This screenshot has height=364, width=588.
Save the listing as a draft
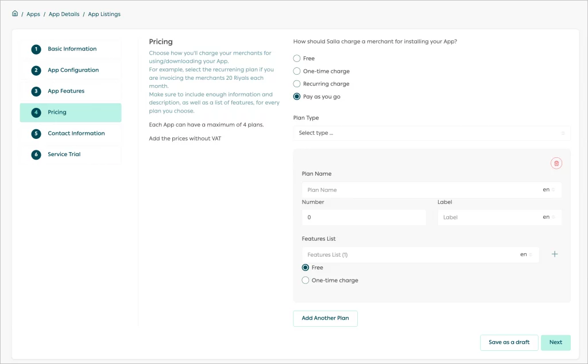coord(509,342)
